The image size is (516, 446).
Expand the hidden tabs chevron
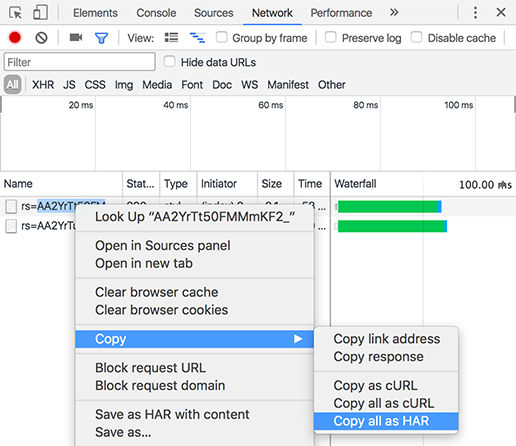pos(394,13)
